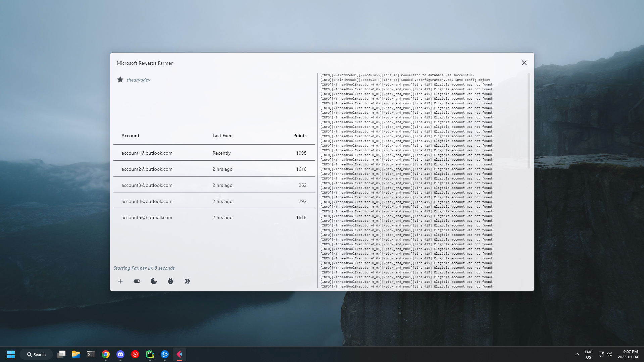Click the taskbar Search box
This screenshot has height=362, width=644.
[36, 354]
